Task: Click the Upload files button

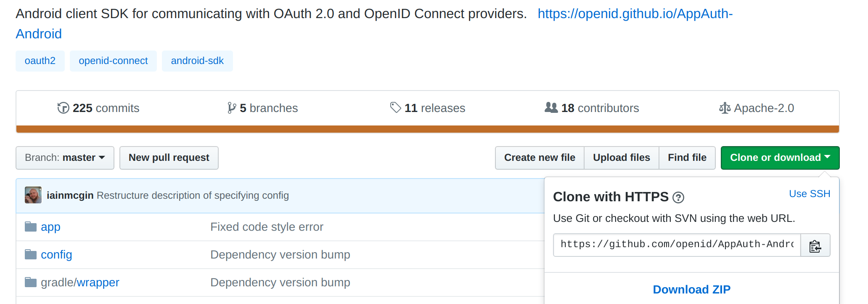Action: pos(621,158)
